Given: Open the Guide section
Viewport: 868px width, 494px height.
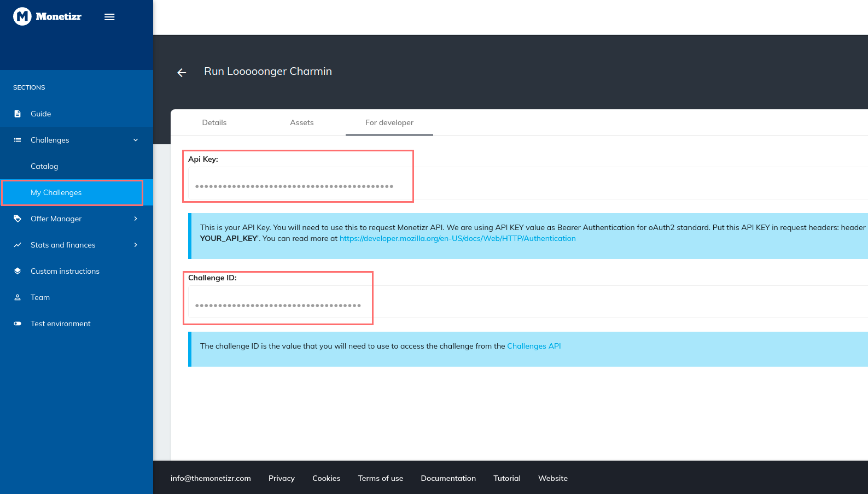Looking at the screenshot, I should pyautogui.click(x=77, y=114).
